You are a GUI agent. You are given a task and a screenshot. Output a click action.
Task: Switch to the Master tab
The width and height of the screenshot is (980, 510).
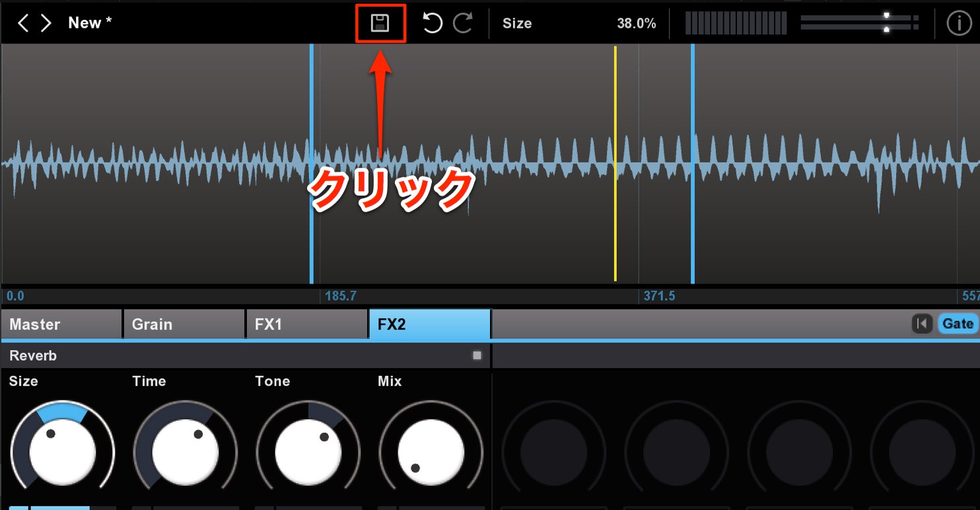coord(61,324)
